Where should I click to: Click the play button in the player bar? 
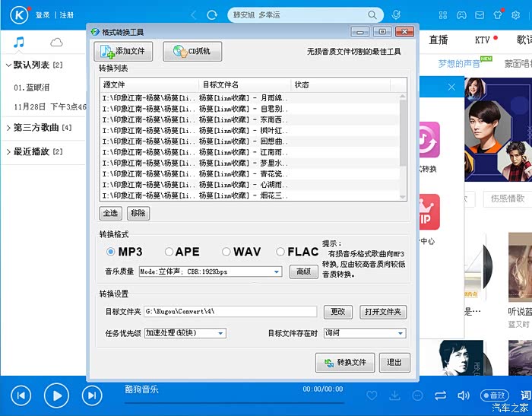click(x=56, y=395)
